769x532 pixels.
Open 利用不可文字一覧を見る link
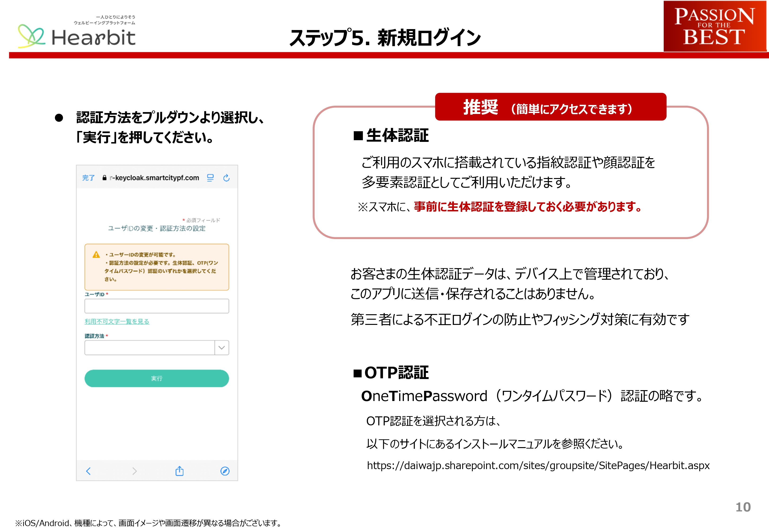coord(117,321)
